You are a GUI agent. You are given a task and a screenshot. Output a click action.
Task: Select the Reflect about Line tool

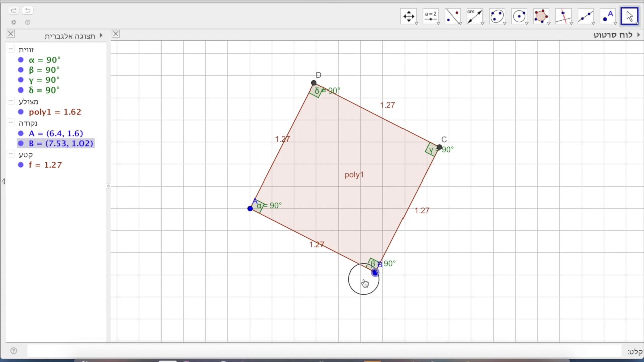tap(453, 16)
